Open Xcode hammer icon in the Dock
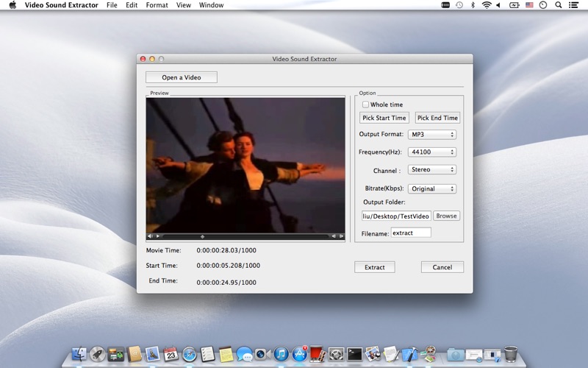Viewport: 588px width, 368px height. (409, 354)
